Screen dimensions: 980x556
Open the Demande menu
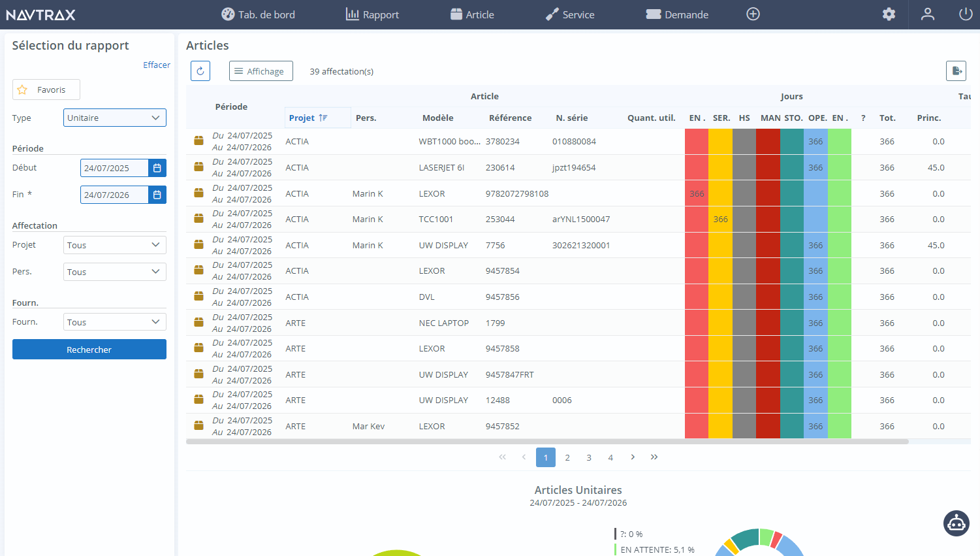click(677, 14)
